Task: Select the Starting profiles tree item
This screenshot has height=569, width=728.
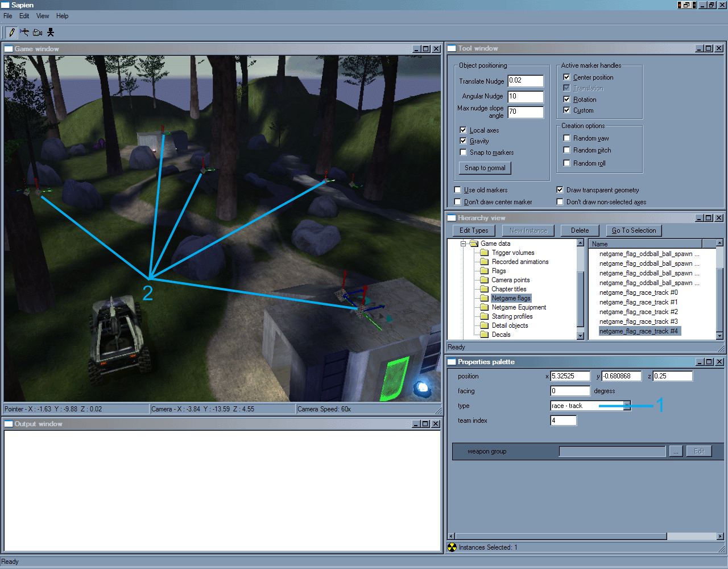Action: [512, 316]
